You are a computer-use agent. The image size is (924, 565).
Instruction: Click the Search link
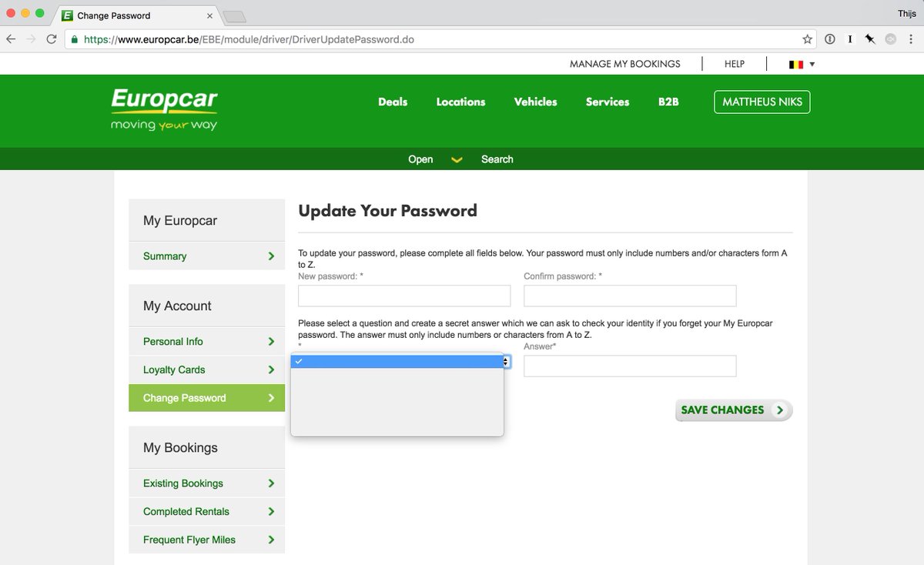pos(497,159)
